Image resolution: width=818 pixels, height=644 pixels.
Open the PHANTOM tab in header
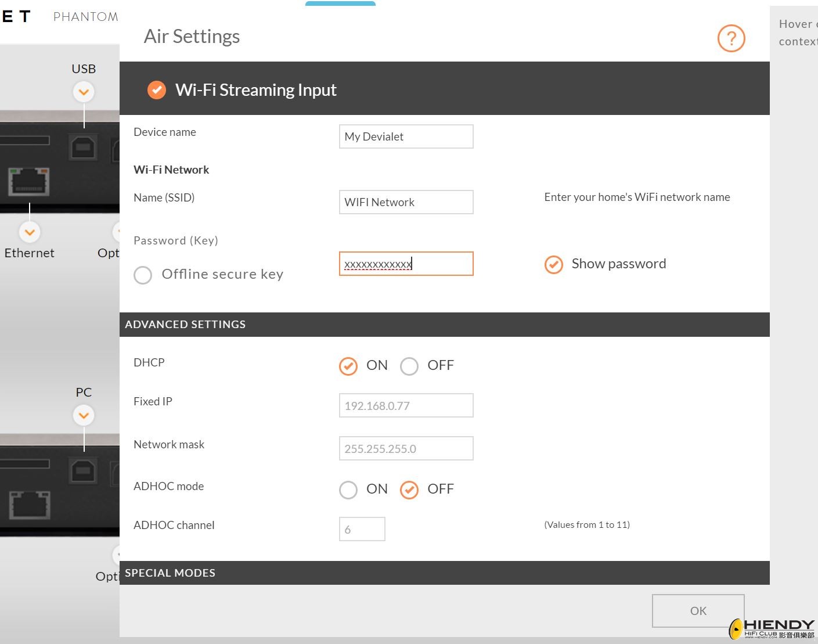pos(85,17)
